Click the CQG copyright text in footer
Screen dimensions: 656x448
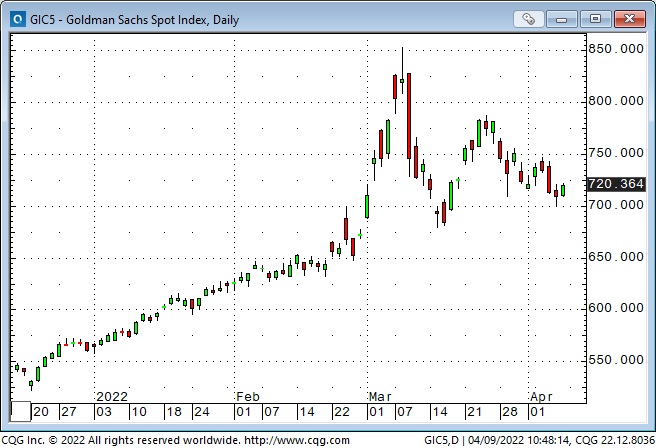pyautogui.click(x=120, y=440)
